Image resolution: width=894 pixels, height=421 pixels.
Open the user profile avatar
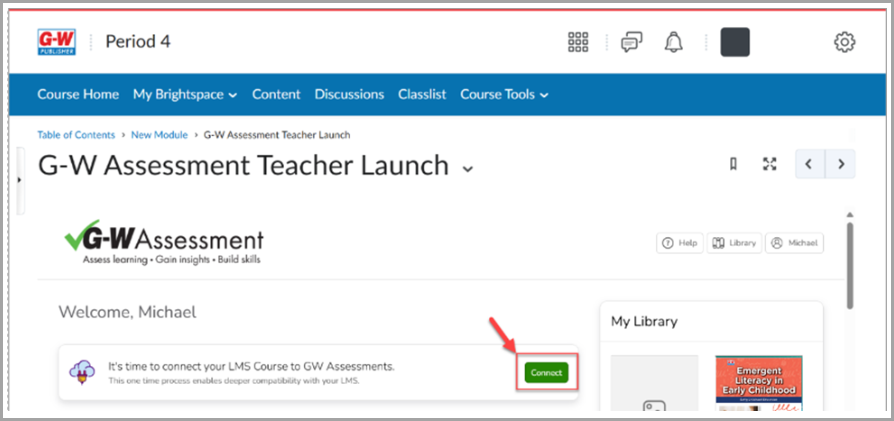tap(735, 42)
